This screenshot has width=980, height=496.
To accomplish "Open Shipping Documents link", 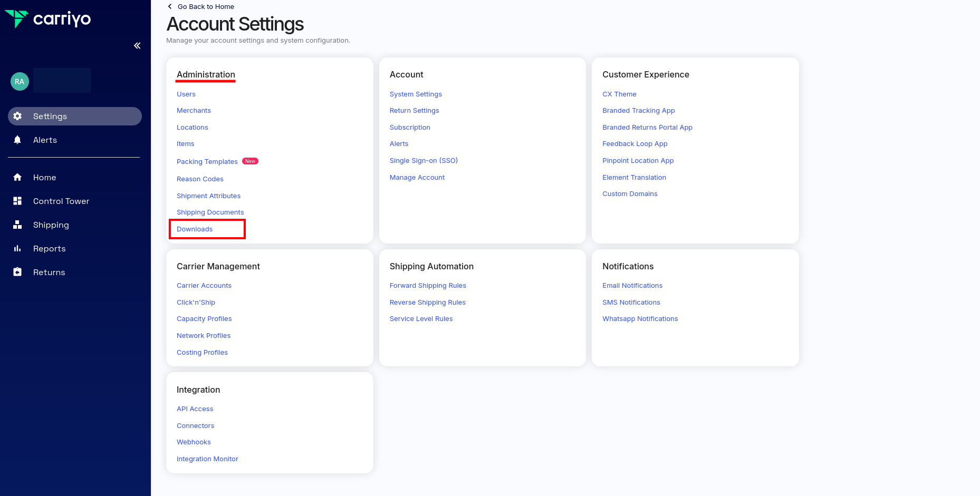I will pyautogui.click(x=210, y=212).
